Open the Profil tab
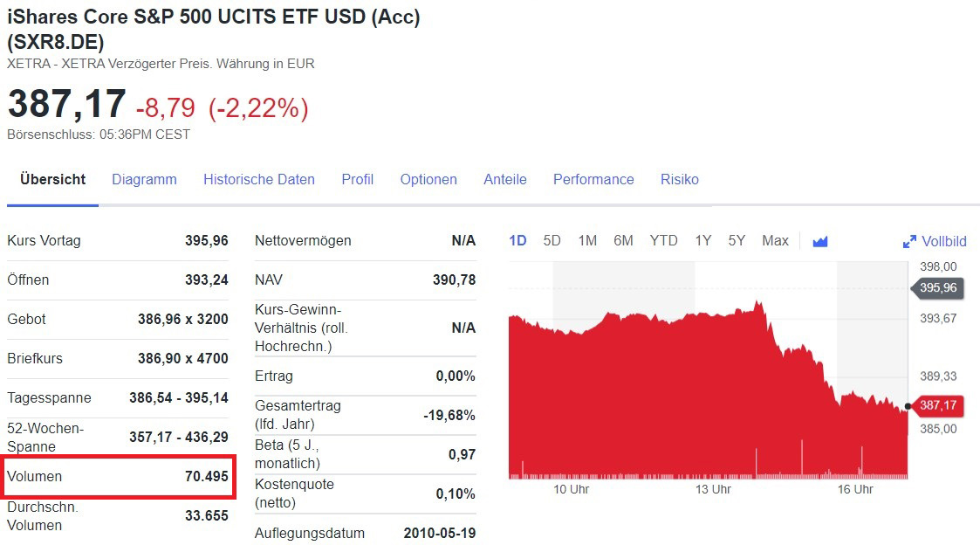Image resolution: width=980 pixels, height=559 pixels. (358, 179)
